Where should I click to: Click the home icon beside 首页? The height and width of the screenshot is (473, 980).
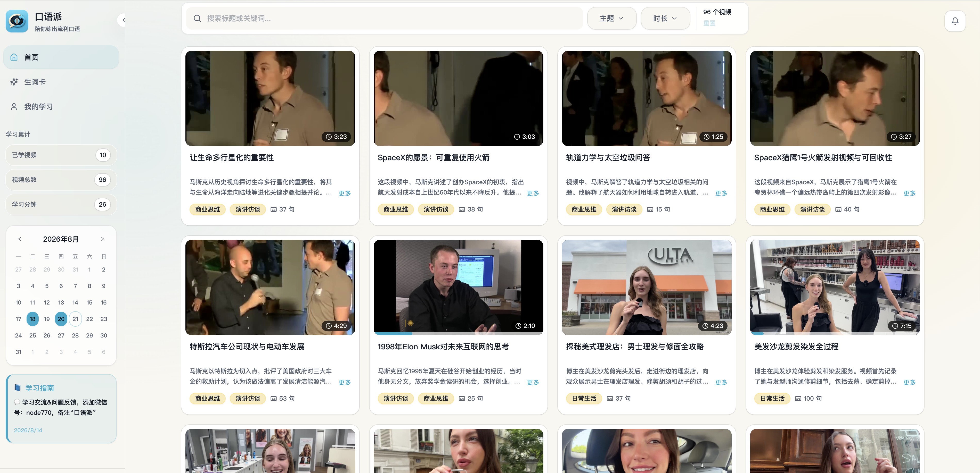(x=14, y=57)
